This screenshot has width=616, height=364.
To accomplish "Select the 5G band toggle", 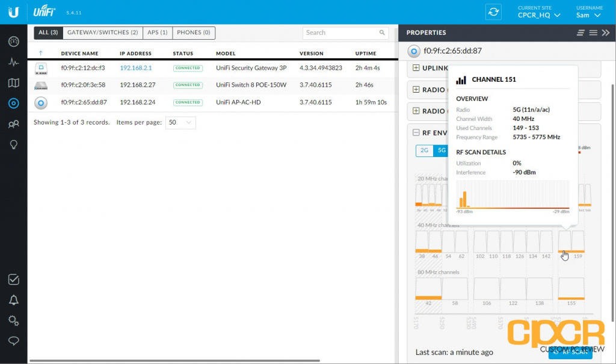I will click(x=441, y=150).
